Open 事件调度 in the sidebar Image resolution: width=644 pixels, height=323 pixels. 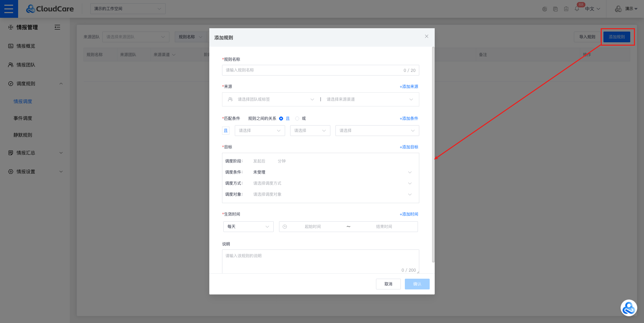pyautogui.click(x=23, y=118)
